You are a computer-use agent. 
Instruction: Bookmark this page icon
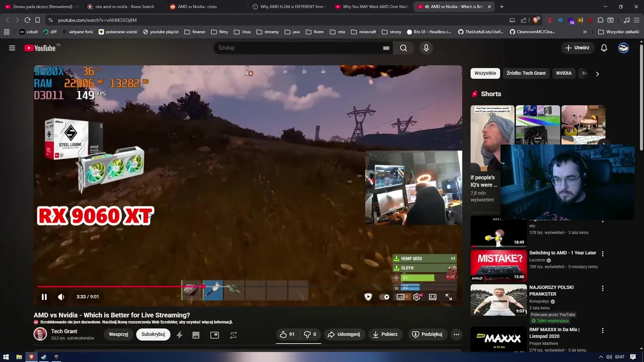[37, 20]
